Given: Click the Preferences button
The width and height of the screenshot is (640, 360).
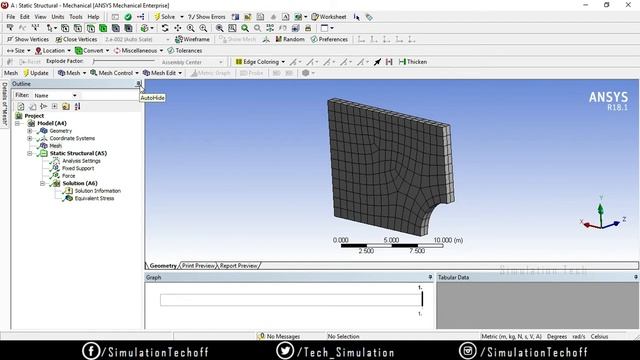Looking at the screenshot, I should coord(329,39).
